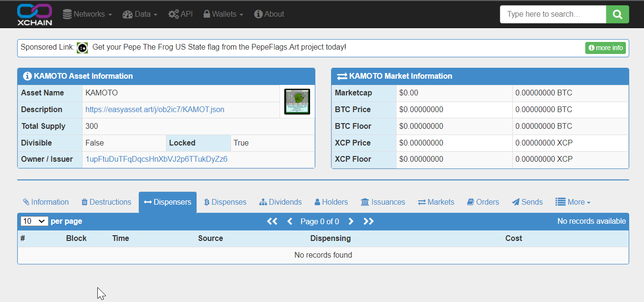Viewport: 644px width, 302px height.
Task: Open the per page count dropdown
Action: (x=34, y=221)
